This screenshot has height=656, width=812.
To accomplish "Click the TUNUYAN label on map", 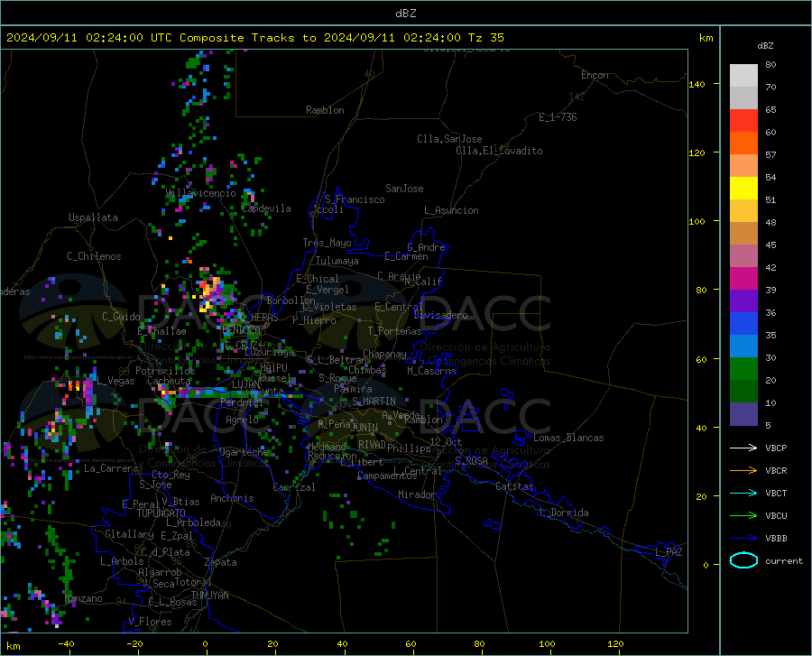I will 209,596.
